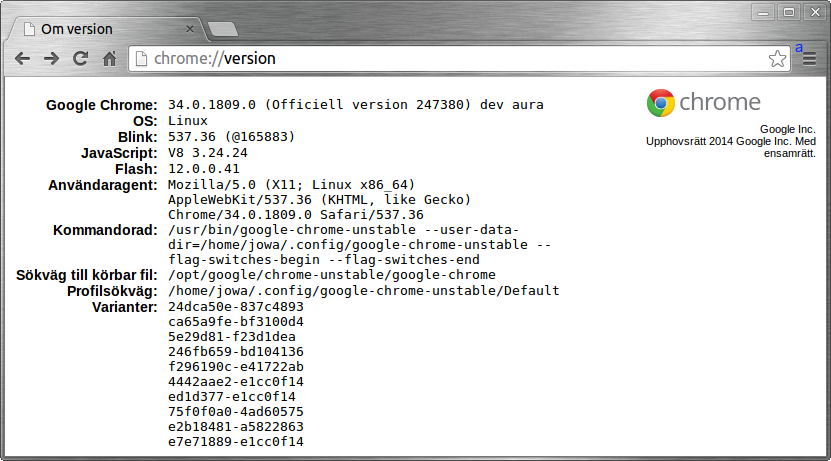
Task: Go back with the back arrow
Action: [22, 58]
